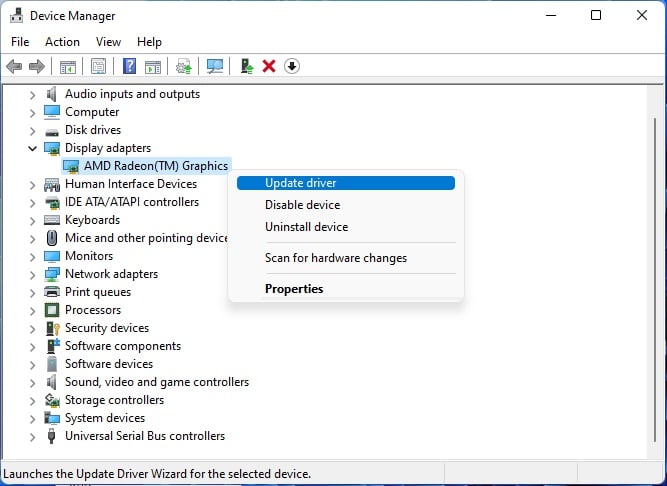The image size is (667, 486).
Task: Choose Update driver from context menu
Action: (346, 183)
